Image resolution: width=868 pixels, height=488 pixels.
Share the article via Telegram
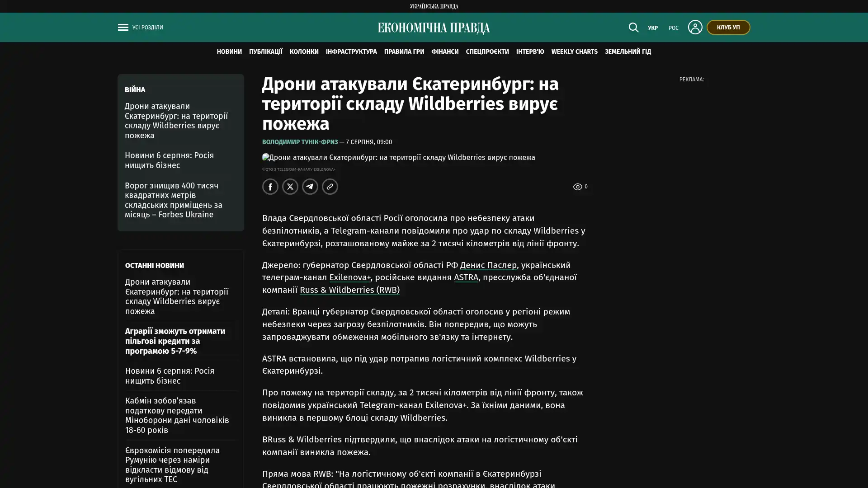click(x=310, y=187)
